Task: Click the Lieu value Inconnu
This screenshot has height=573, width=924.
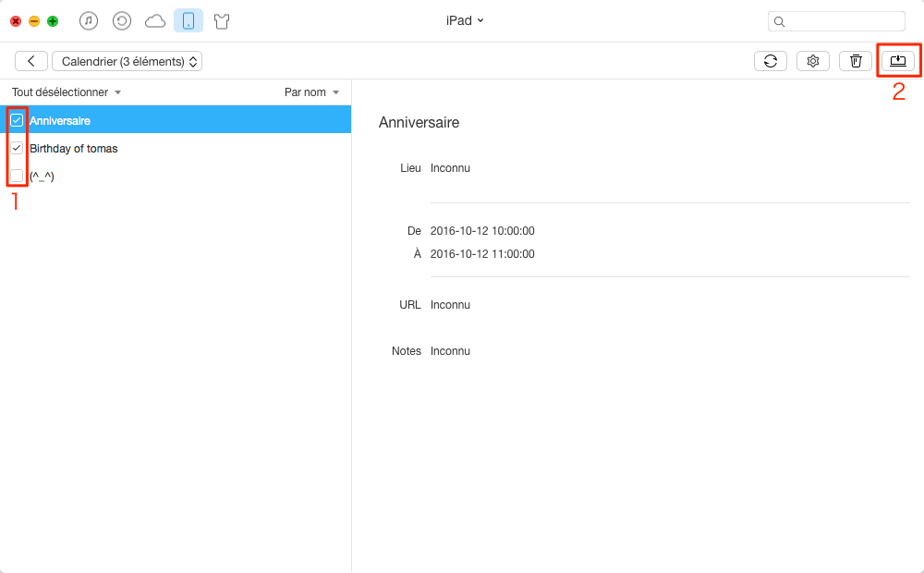Action: [450, 168]
